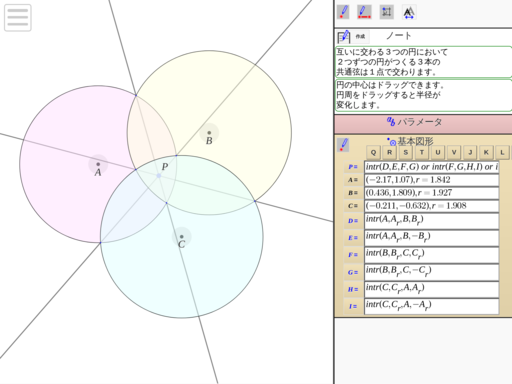This screenshot has width=512, height=384.
Task: Click the note editing pencil icon
Action: click(344, 36)
